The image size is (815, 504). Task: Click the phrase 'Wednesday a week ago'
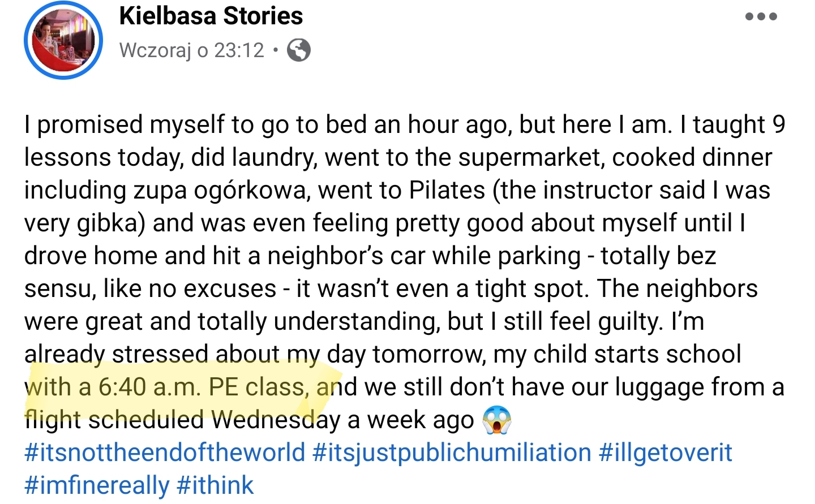tap(344, 420)
